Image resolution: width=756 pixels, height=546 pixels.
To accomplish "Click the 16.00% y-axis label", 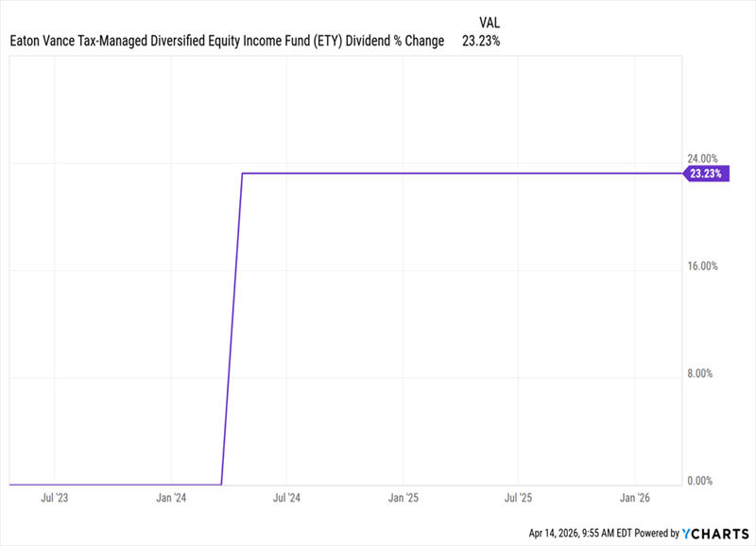I will pos(702,266).
